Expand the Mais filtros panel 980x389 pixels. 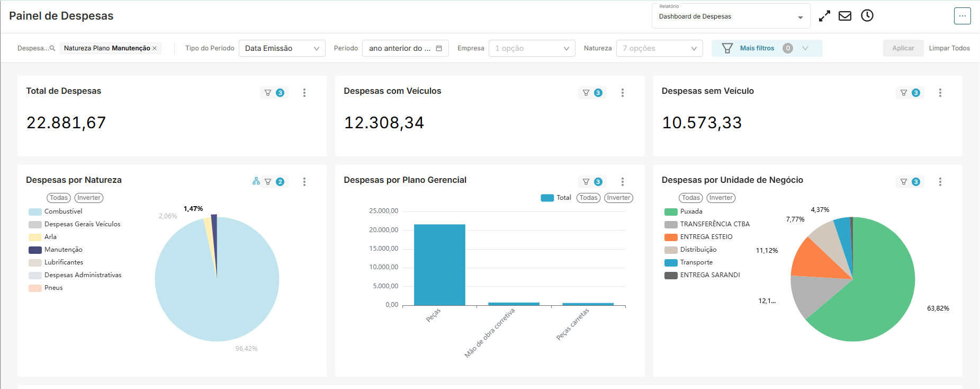coord(767,48)
